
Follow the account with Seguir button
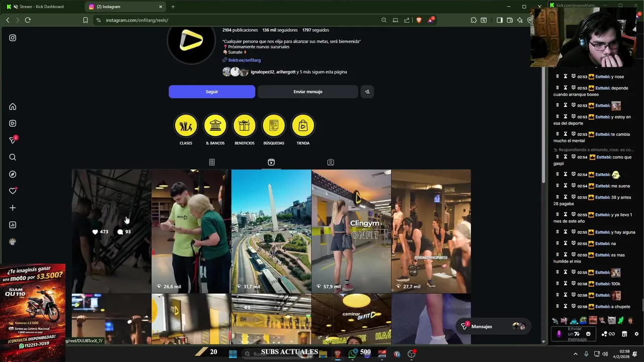(212, 92)
